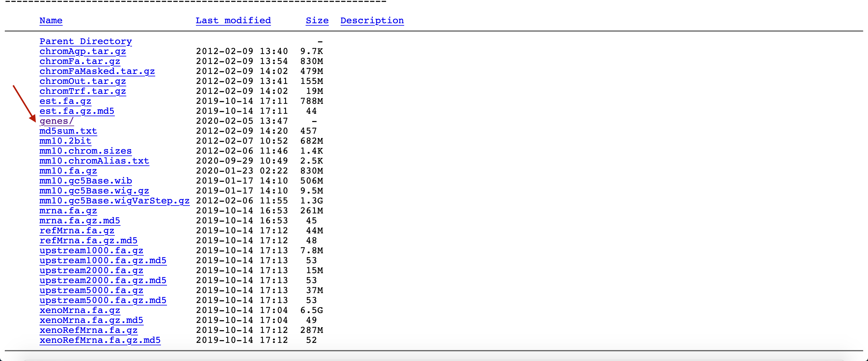Download mm10.fa.gz genome file

coord(68,171)
